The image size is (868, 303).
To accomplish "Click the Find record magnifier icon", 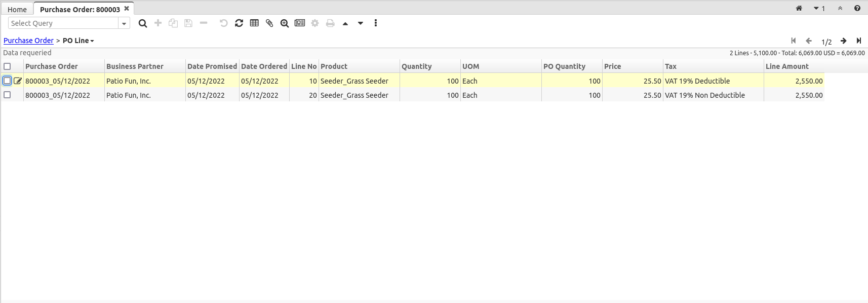I will (143, 23).
